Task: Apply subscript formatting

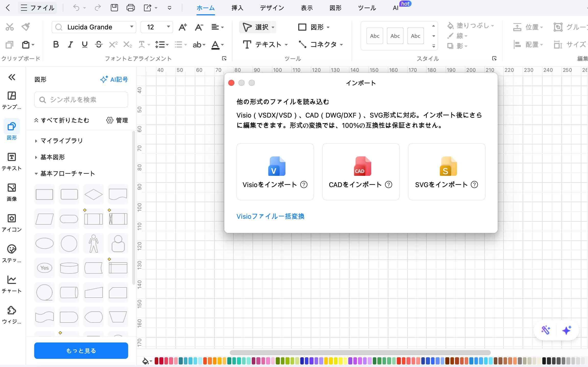Action: point(127,45)
